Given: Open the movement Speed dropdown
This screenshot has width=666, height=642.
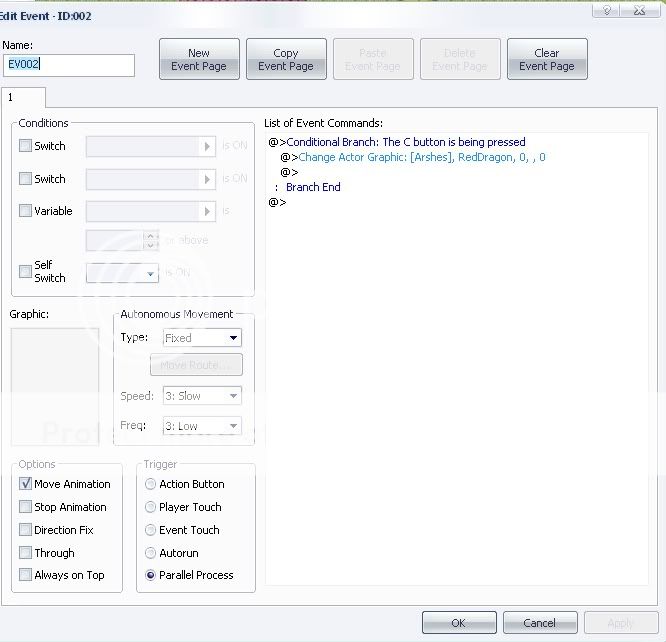Looking at the screenshot, I should [x=202, y=396].
